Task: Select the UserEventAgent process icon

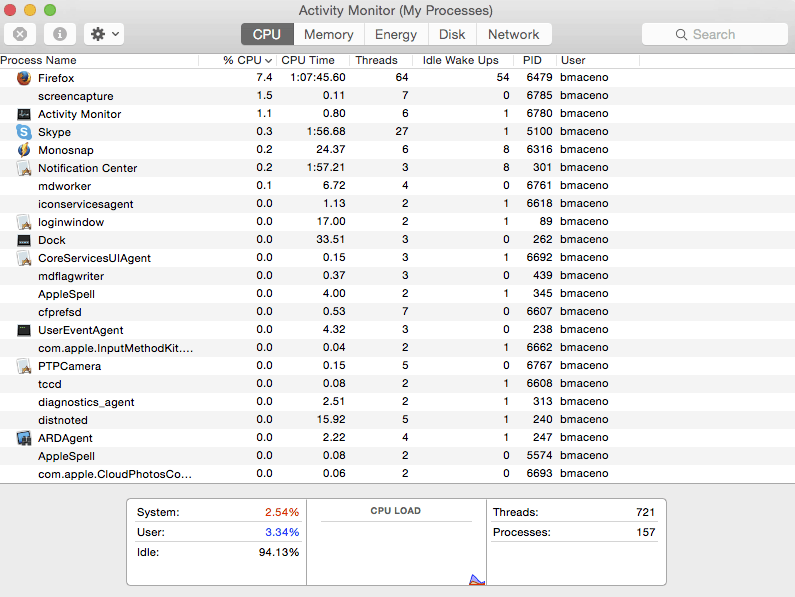Action: 24,330
